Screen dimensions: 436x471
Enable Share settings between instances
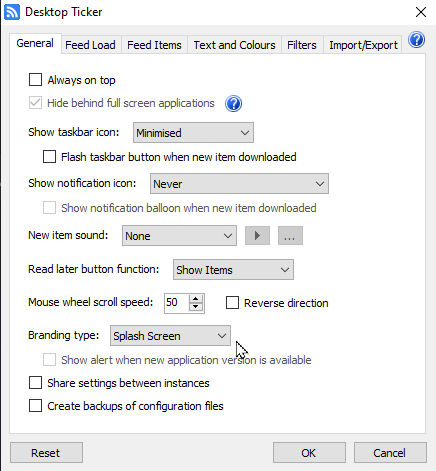click(x=35, y=383)
